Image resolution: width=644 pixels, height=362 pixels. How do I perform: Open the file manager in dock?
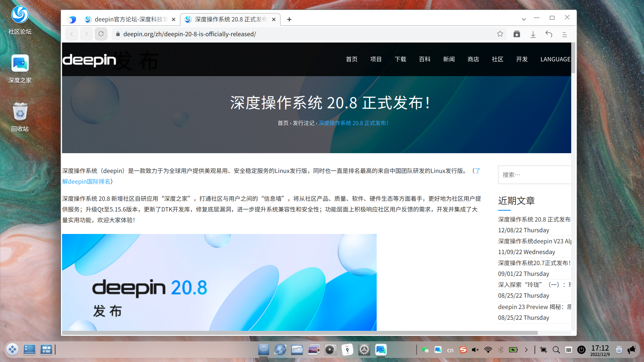(x=297, y=350)
